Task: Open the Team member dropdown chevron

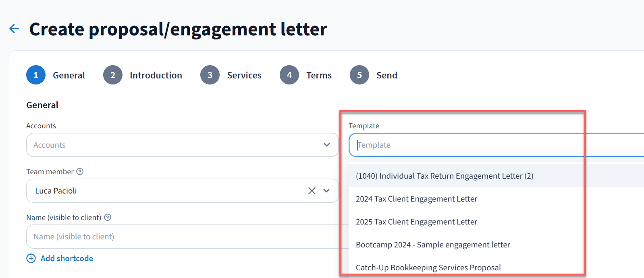Action: tap(326, 191)
